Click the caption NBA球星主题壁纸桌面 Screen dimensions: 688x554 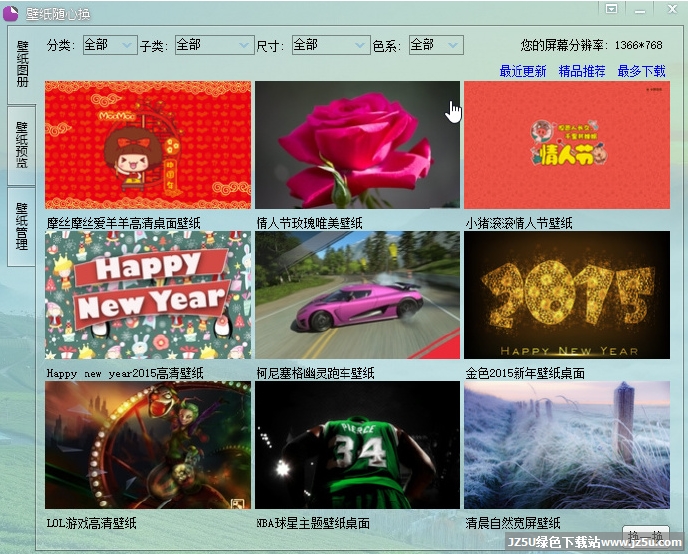(x=313, y=523)
